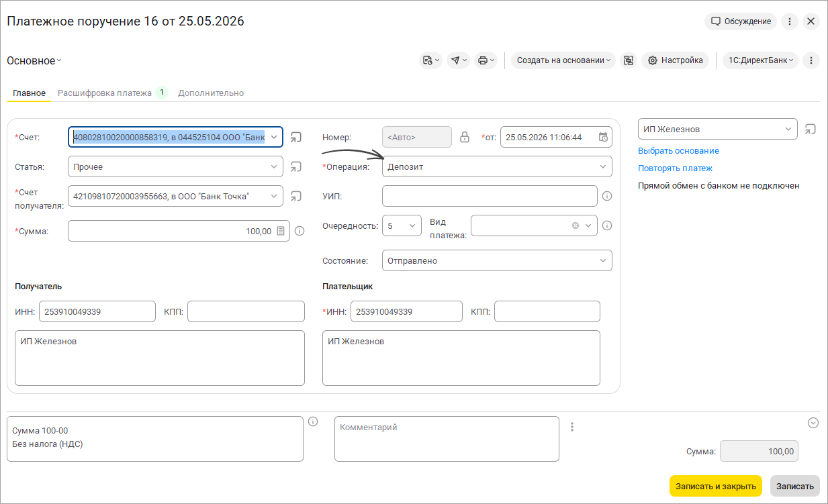Click the УИП input field
This screenshot has height=504, width=828.
click(490, 196)
